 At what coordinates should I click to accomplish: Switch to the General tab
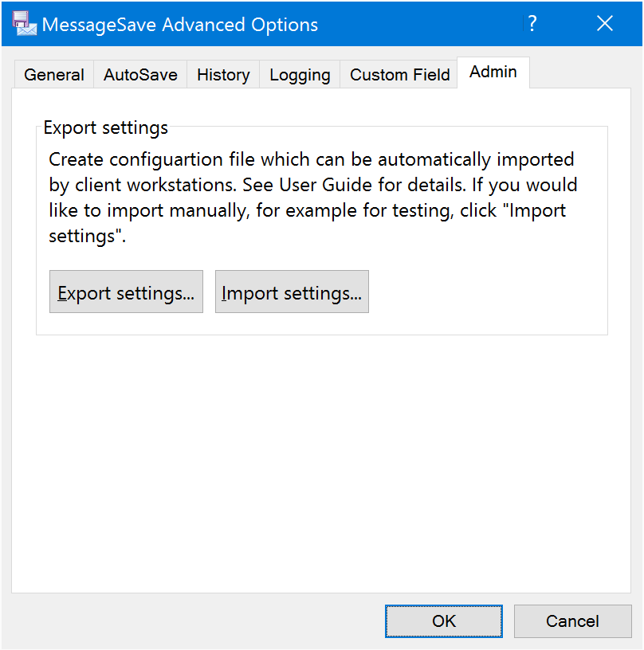54,75
